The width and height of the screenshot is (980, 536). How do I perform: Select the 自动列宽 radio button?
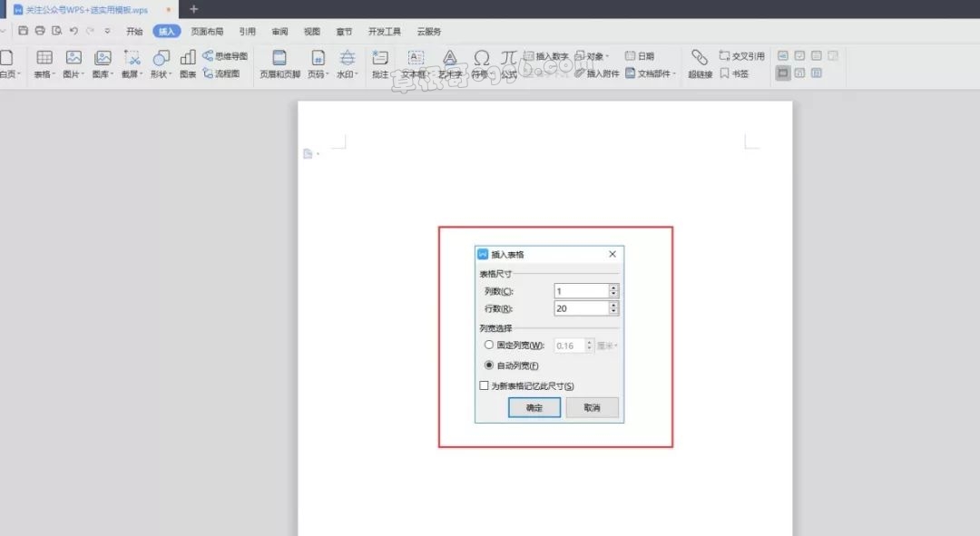(489, 365)
